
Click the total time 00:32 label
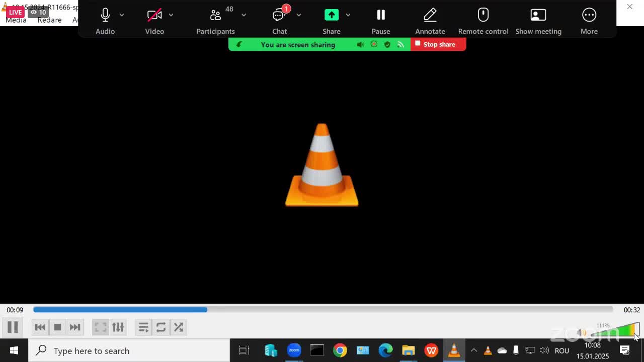(632, 310)
